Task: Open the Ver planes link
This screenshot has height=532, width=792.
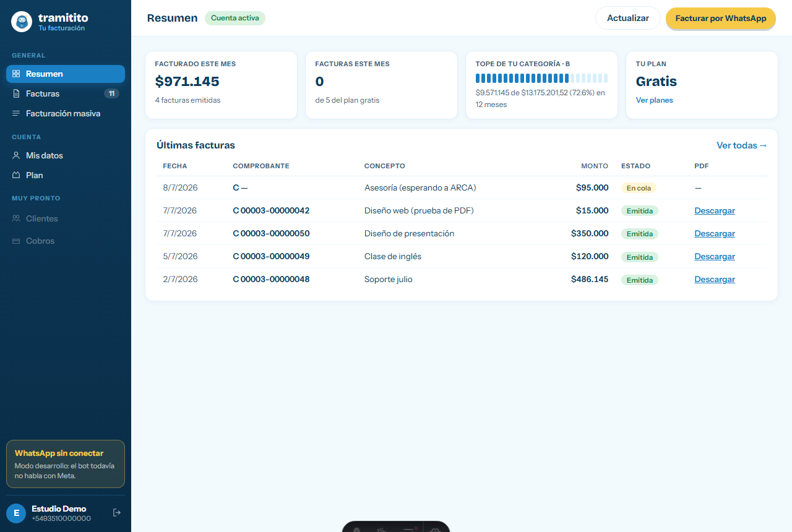Action: [655, 100]
